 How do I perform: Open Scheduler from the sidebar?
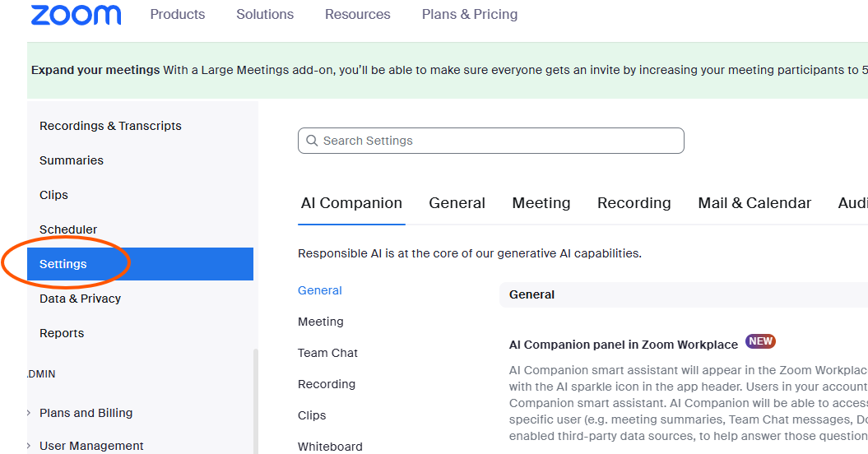pyautogui.click(x=68, y=229)
